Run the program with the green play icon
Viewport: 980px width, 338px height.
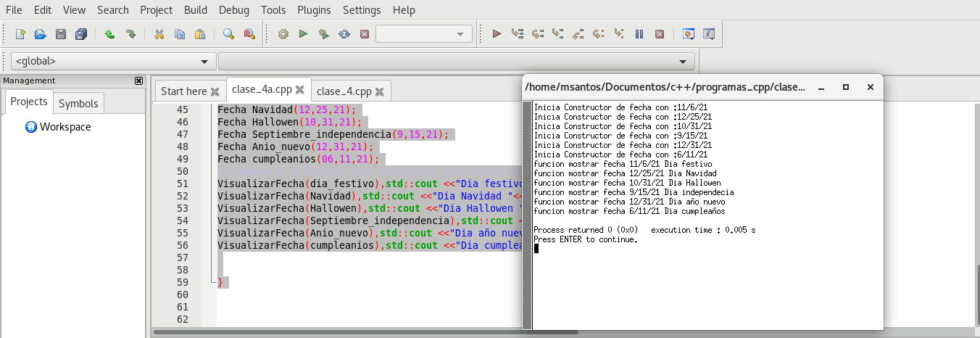[304, 34]
